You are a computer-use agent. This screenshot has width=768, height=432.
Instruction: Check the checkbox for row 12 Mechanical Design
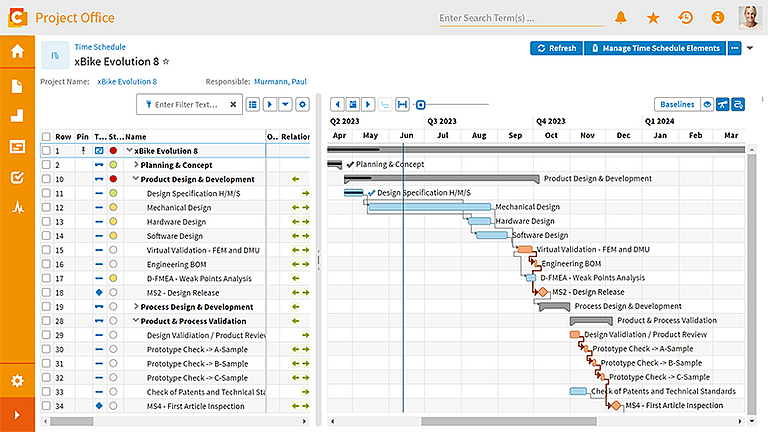click(x=46, y=207)
